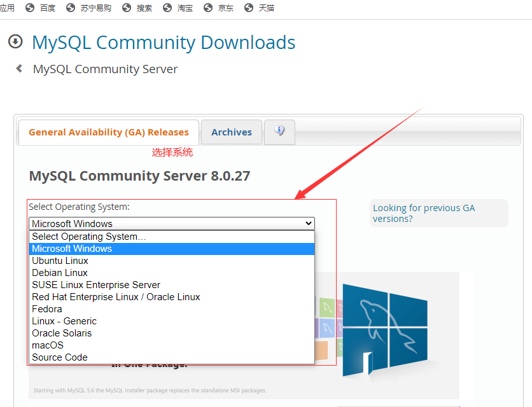Click the globe icon beside 百度
This screenshot has height=407, width=532.
[30, 8]
